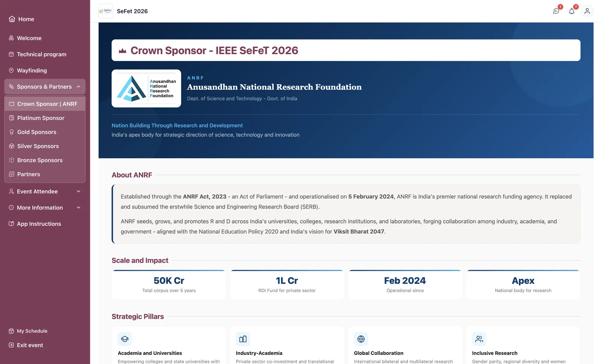
Task: Click the Global Collaboration globe icon
Action: click(x=361, y=339)
